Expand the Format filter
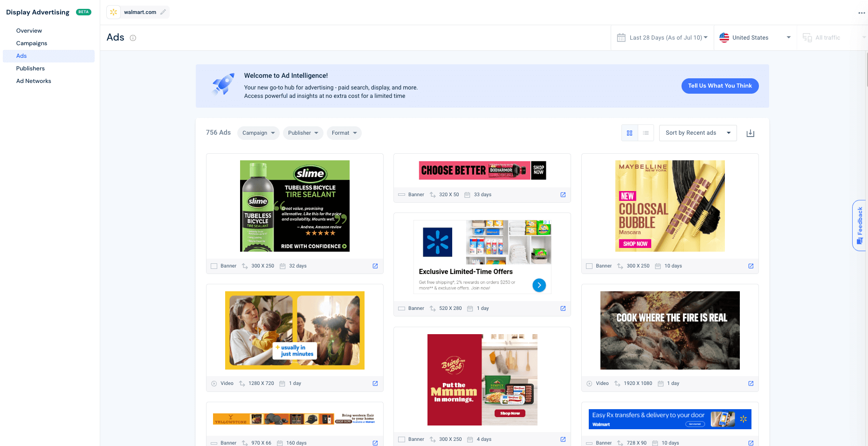 (x=344, y=133)
